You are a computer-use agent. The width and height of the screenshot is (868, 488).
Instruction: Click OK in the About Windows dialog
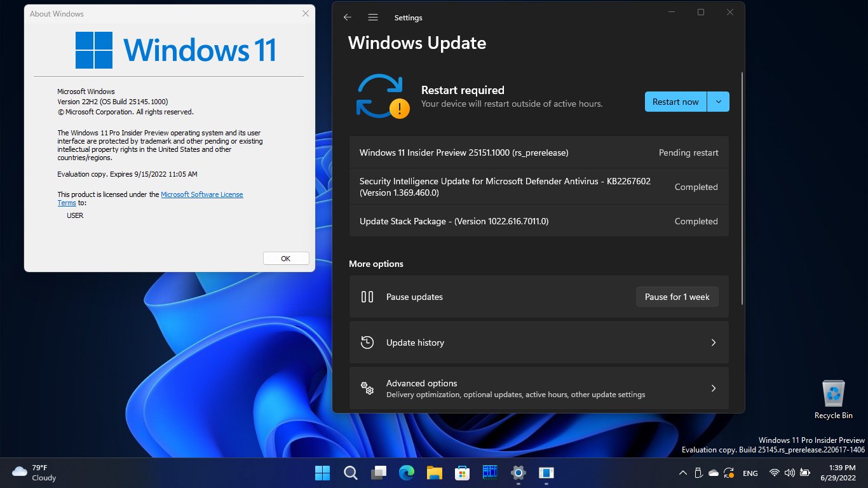[x=286, y=259]
